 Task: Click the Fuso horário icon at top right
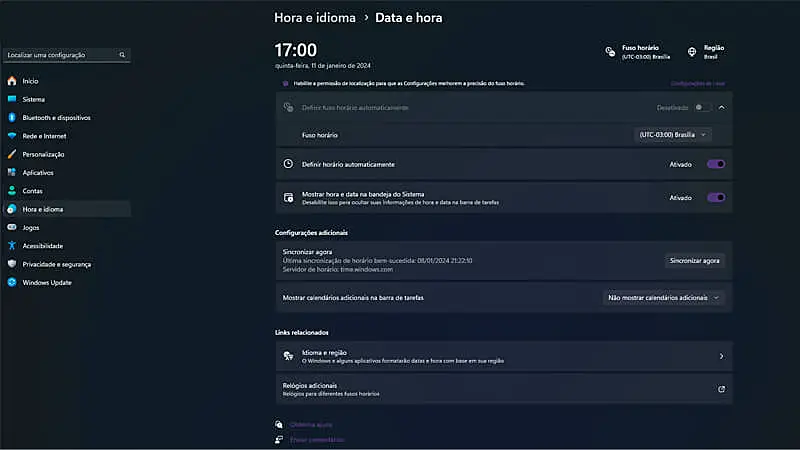point(610,52)
